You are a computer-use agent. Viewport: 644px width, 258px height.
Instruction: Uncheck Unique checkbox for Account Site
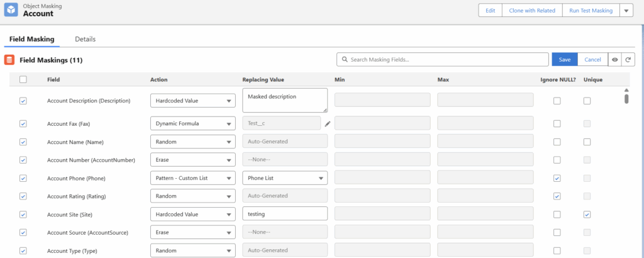(587, 215)
